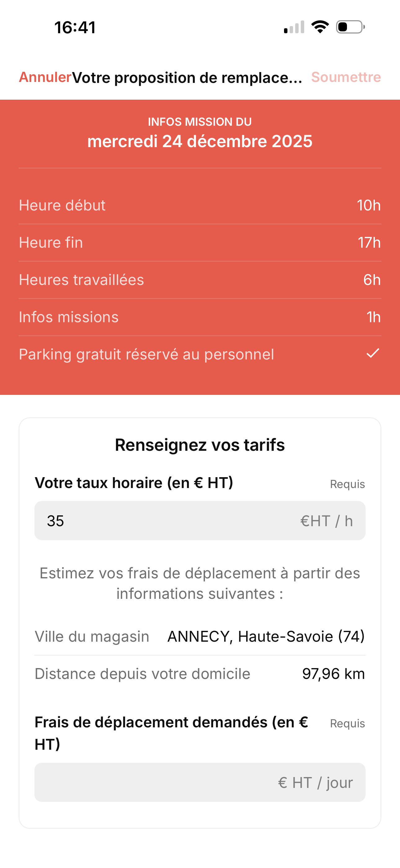Viewport: 400px width, 868px height.
Task: Select the Heure début row
Action: (200, 205)
